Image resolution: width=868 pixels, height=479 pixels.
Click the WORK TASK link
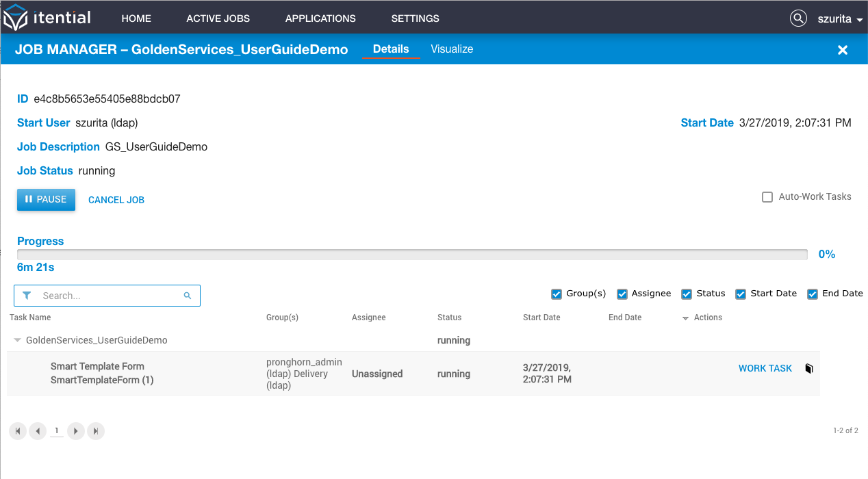[x=765, y=368]
